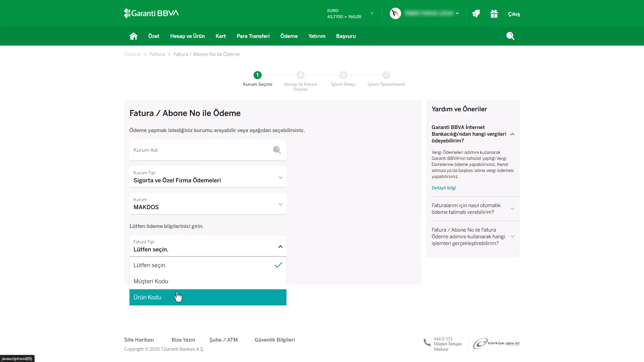Expand the EURO exchange rate chevron
This screenshot has height=362, width=644.
(x=372, y=13)
